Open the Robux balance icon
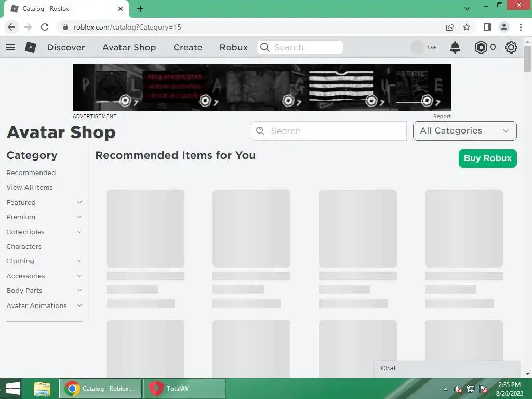 point(481,47)
